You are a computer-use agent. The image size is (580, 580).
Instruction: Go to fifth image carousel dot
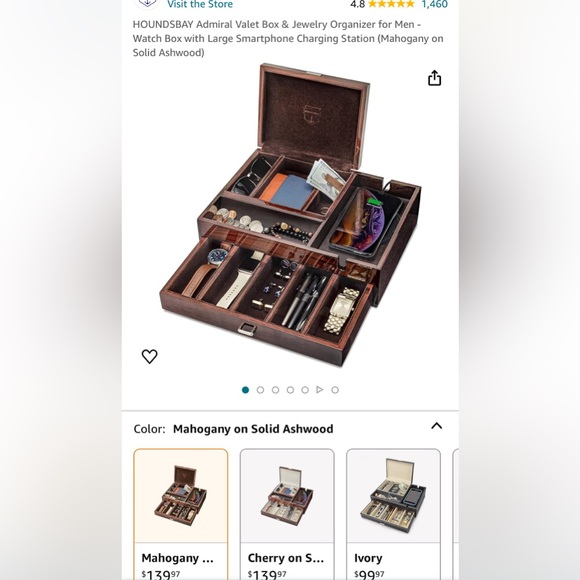305,390
